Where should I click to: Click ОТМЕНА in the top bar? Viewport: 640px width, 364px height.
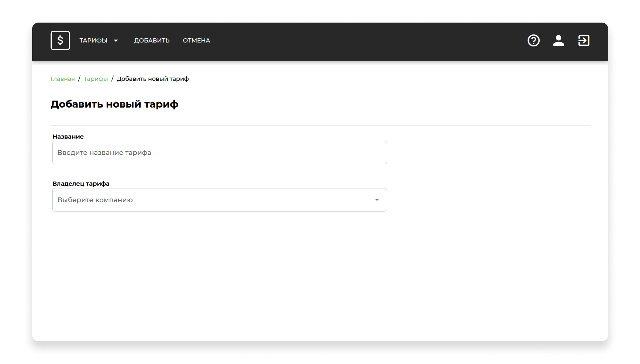click(x=196, y=41)
